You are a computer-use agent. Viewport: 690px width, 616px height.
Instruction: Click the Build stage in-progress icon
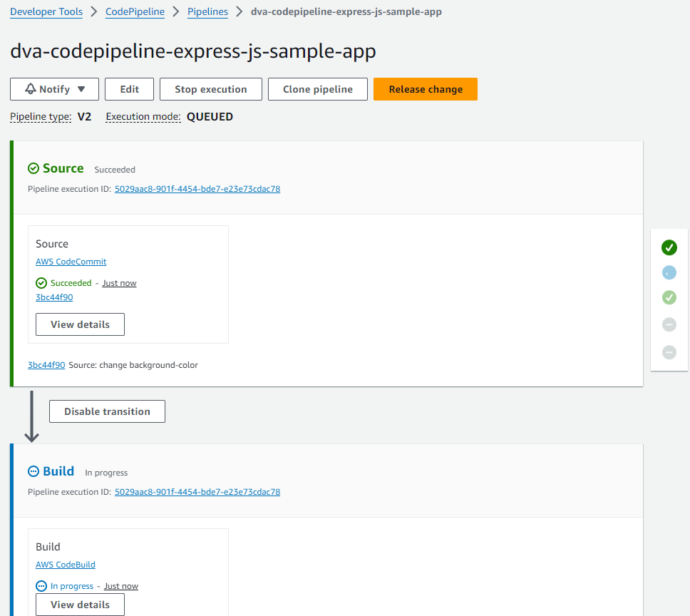coord(34,471)
